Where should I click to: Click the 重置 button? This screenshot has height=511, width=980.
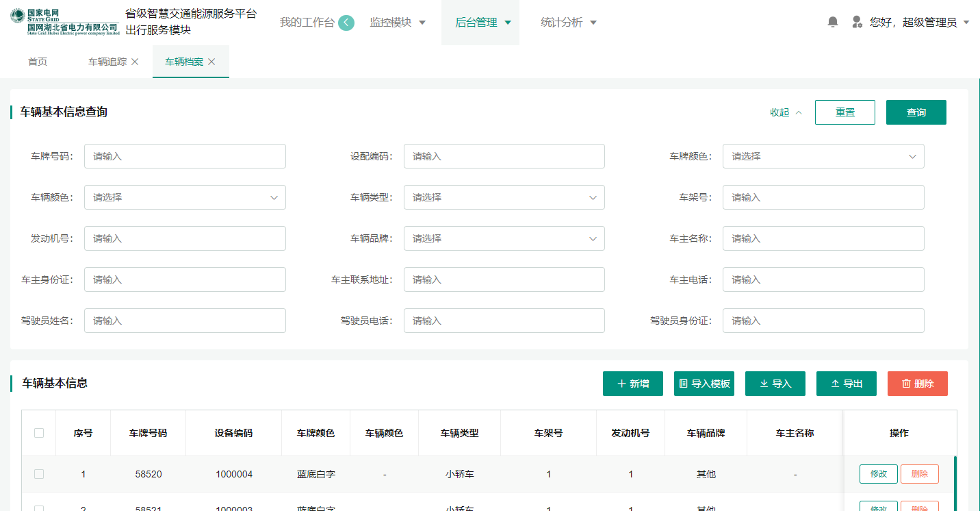click(845, 112)
